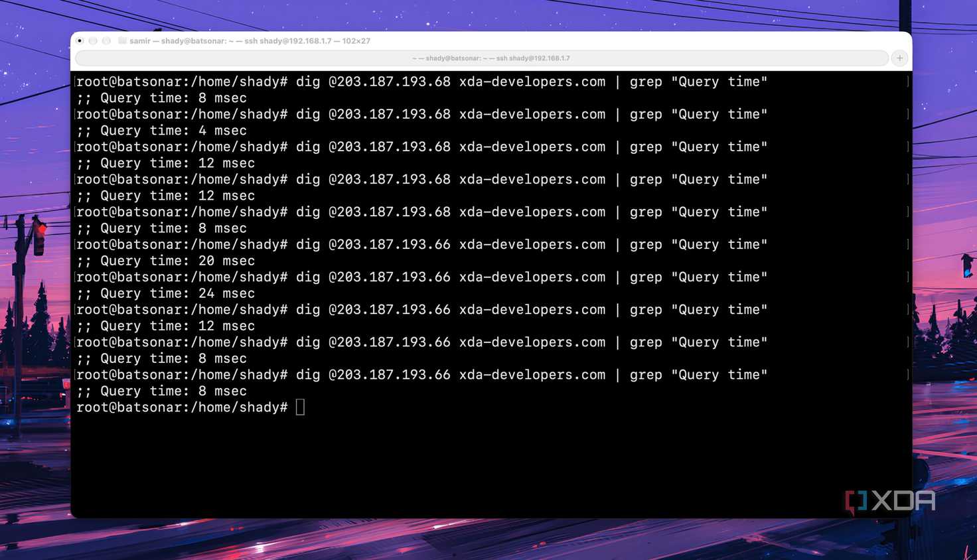Click the window title "samir — shady@batsonar"
The width and height of the screenshot is (977, 560).
point(250,41)
